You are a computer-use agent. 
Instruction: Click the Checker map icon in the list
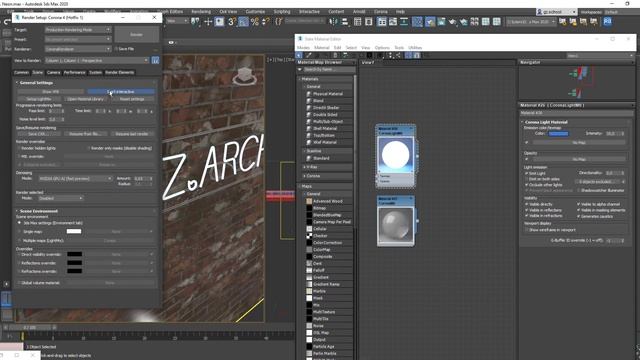pos(309,236)
